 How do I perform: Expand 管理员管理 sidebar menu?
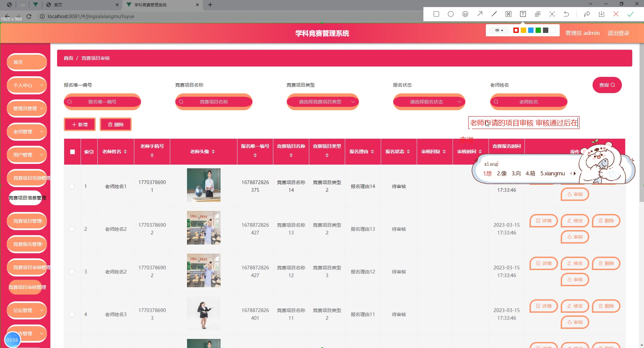27,108
